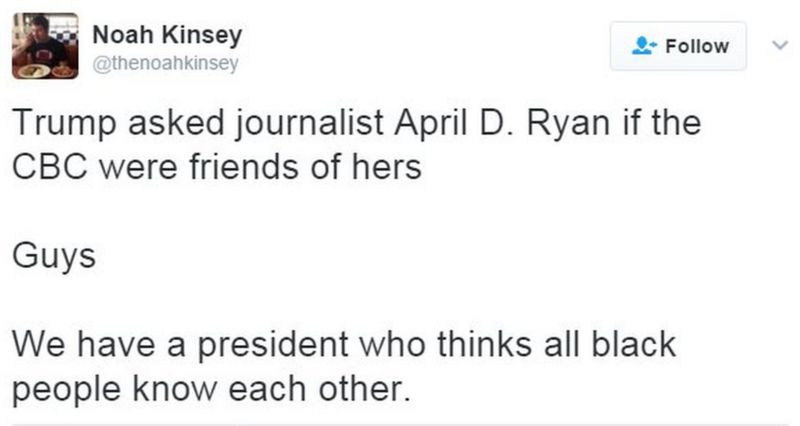
Task: Click the phrase "people know each other."
Action: point(211,386)
